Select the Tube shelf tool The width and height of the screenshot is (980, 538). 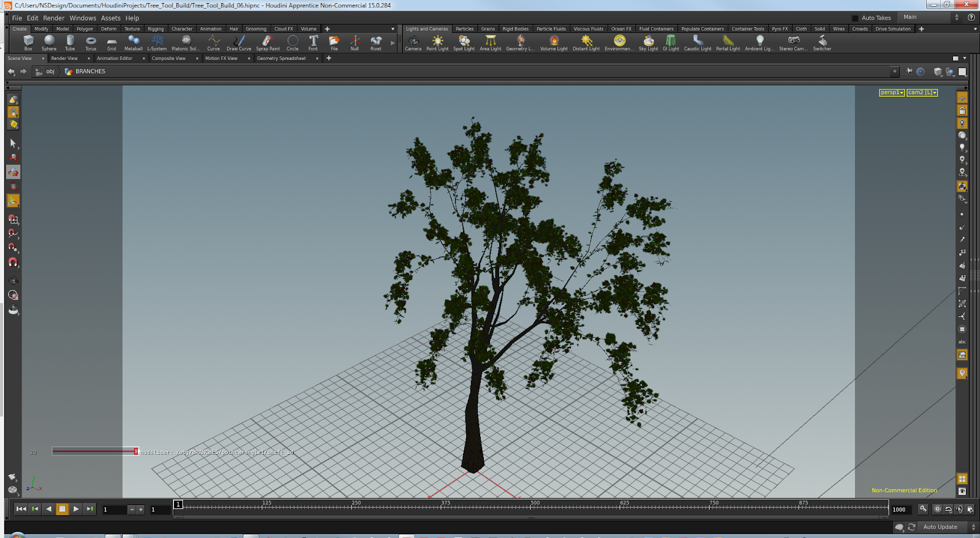click(70, 43)
